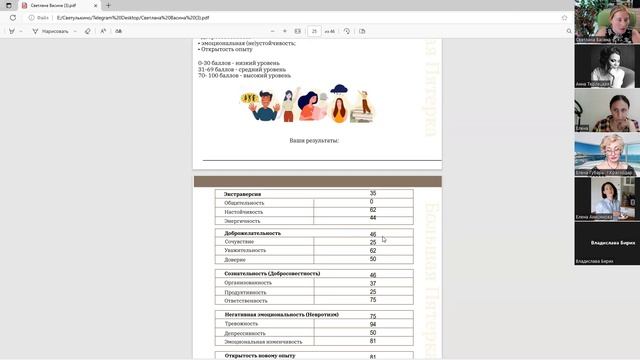Image resolution: width=640 pixels, height=360 pixels.
Task: Click the Депрессивность row label
Action: tap(245, 333)
